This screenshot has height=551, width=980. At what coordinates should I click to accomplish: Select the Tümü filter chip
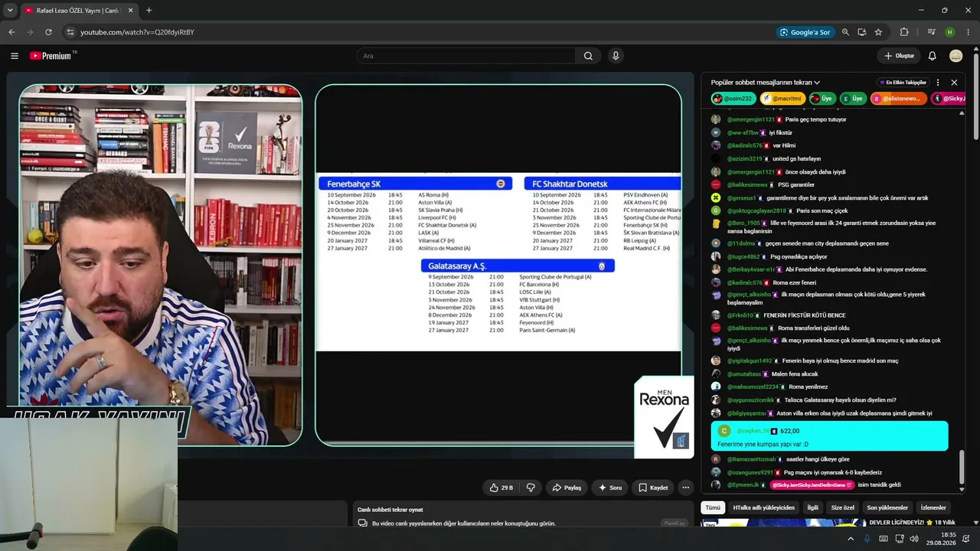pyautogui.click(x=713, y=507)
